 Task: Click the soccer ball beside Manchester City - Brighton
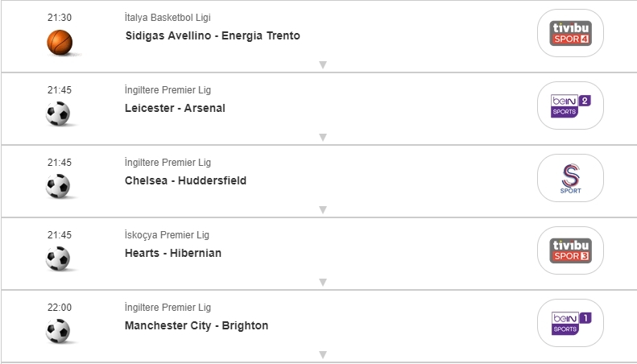coord(59,331)
